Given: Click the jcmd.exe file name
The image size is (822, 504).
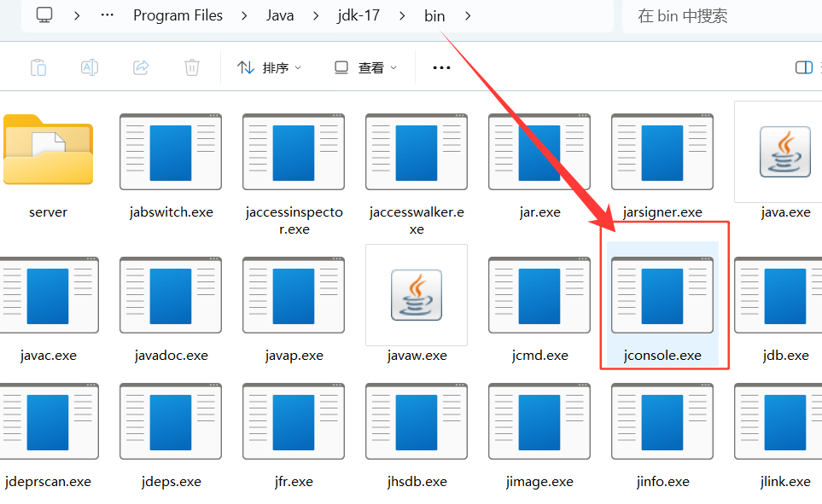Looking at the screenshot, I should point(540,356).
